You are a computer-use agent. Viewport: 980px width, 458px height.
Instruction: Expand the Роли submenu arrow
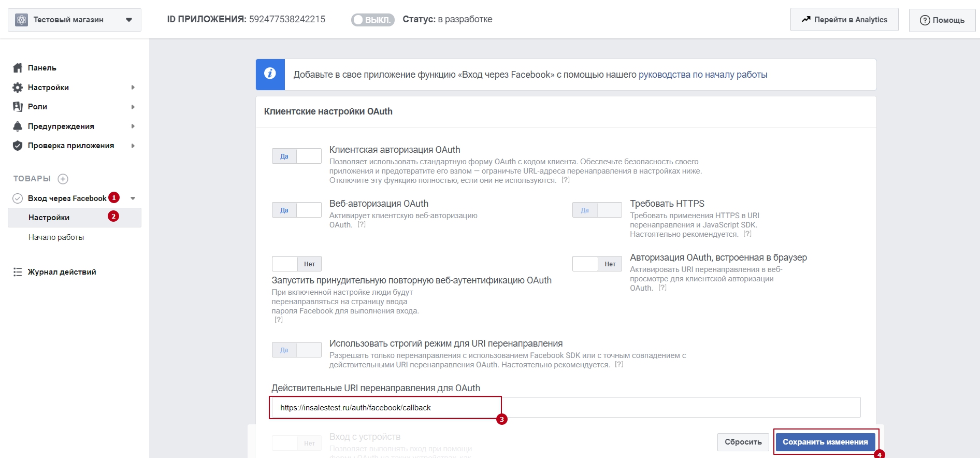point(133,107)
